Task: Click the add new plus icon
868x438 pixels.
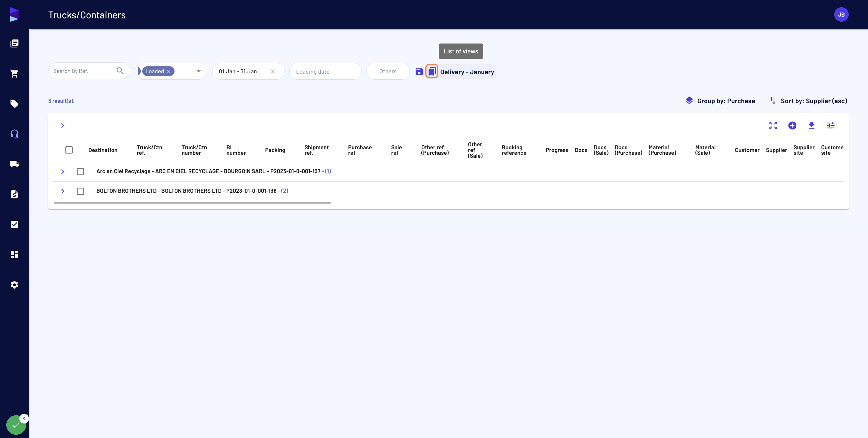Action: (792, 125)
